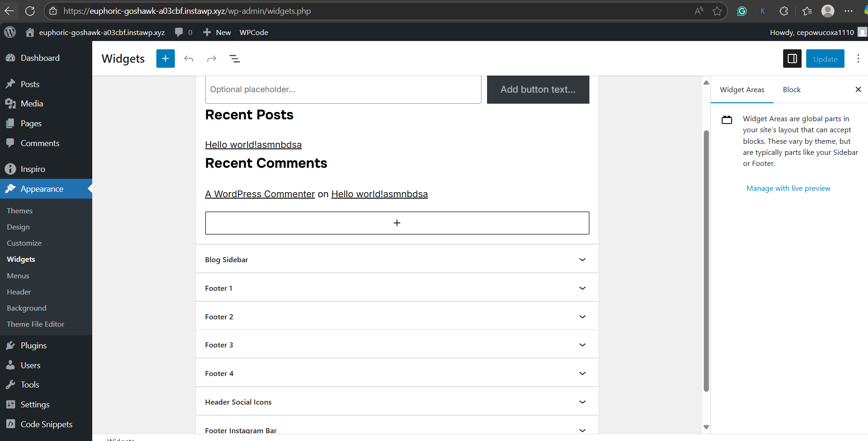Open the WordPress logo menu

10,32
